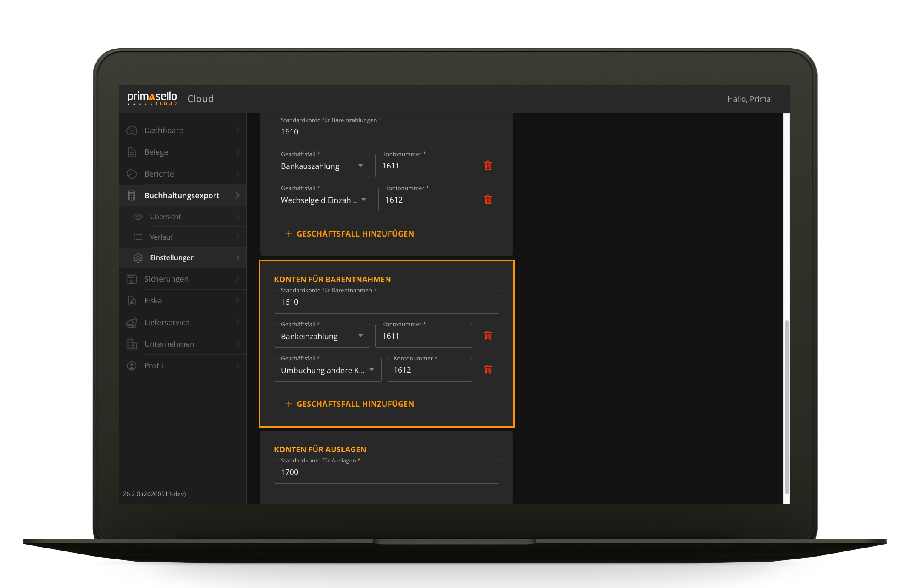Expand the Belege chevron arrow

[237, 152]
